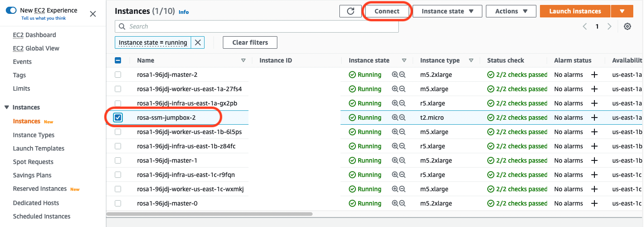Uncheck rosa-ssm-jumpbox-2 checkbox
The image size is (644, 227).
118,118
